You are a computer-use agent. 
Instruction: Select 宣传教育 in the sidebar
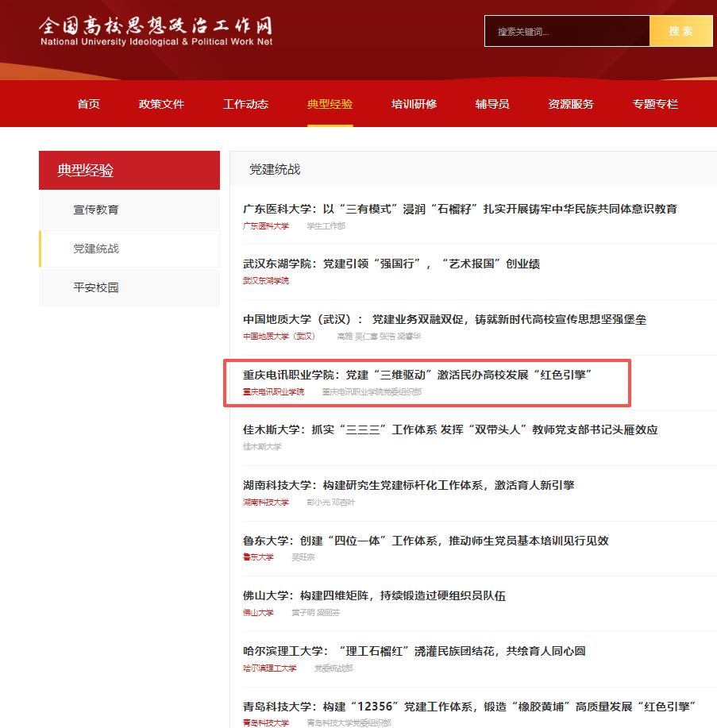pyautogui.click(x=129, y=210)
